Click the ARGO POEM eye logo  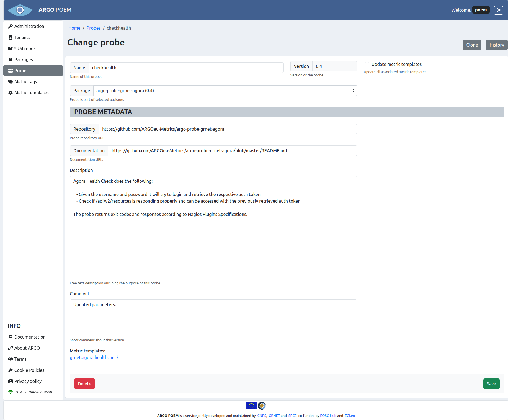[20, 10]
